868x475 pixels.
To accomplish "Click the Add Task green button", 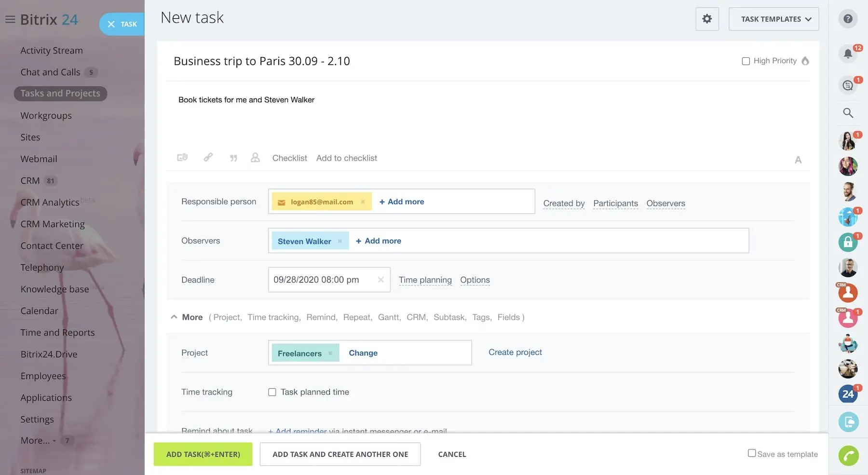I will 203,454.
